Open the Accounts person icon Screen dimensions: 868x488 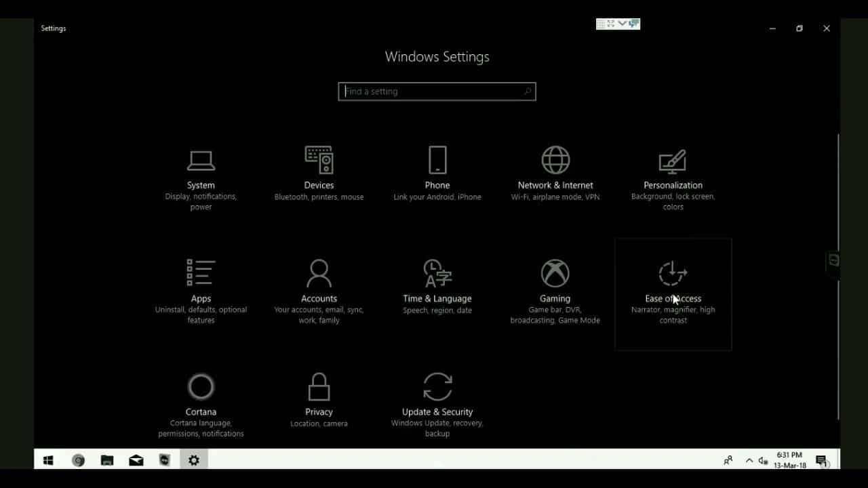pyautogui.click(x=319, y=273)
